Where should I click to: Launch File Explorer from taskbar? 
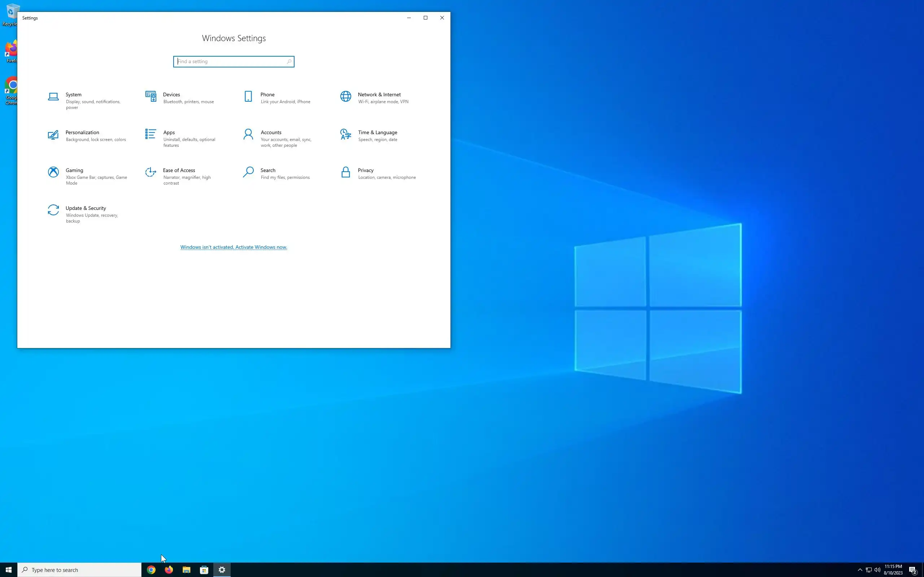click(x=186, y=570)
